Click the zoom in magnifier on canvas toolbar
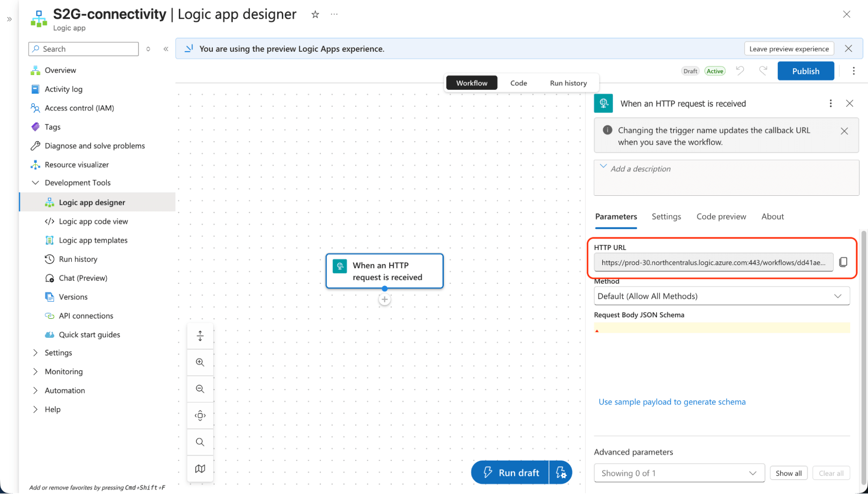Viewport: 868px width, 494px height. (200, 362)
